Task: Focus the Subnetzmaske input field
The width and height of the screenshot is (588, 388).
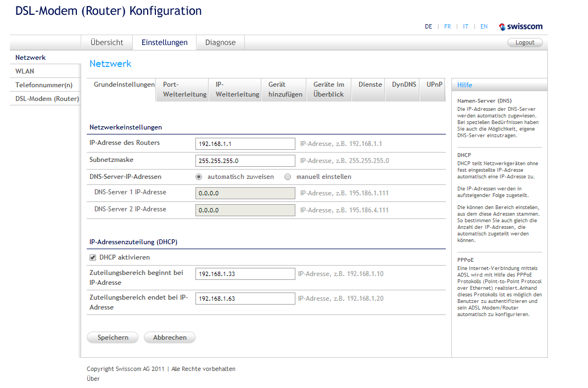Action: 245,161
